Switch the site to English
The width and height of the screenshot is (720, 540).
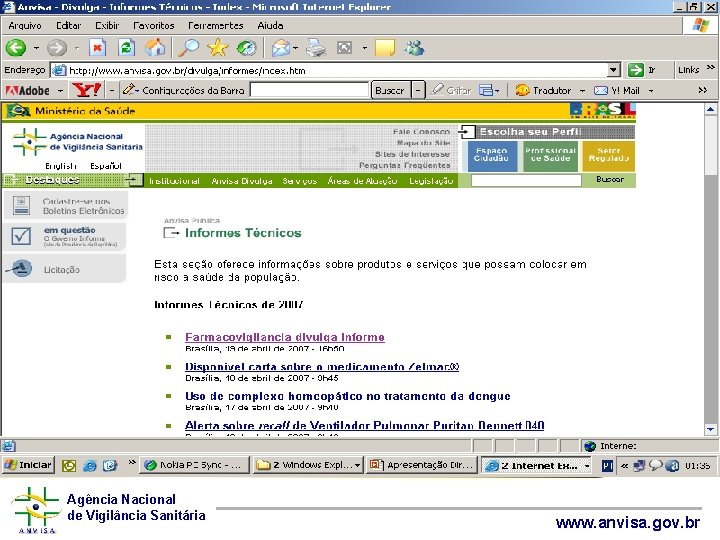[61, 166]
